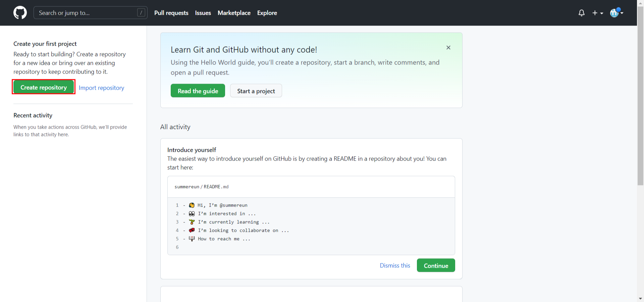This screenshot has height=302, width=644.
Task: Open Marketplace in top navigation
Action: (x=234, y=13)
